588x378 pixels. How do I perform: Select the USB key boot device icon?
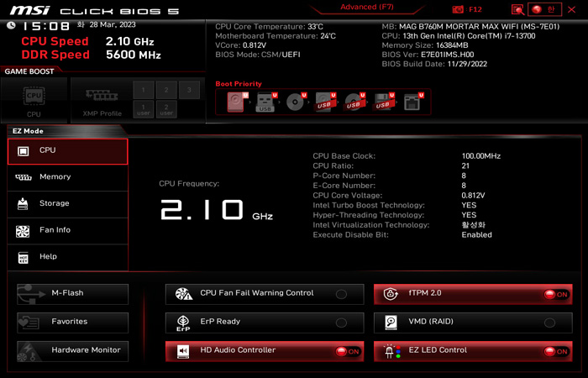[266, 102]
